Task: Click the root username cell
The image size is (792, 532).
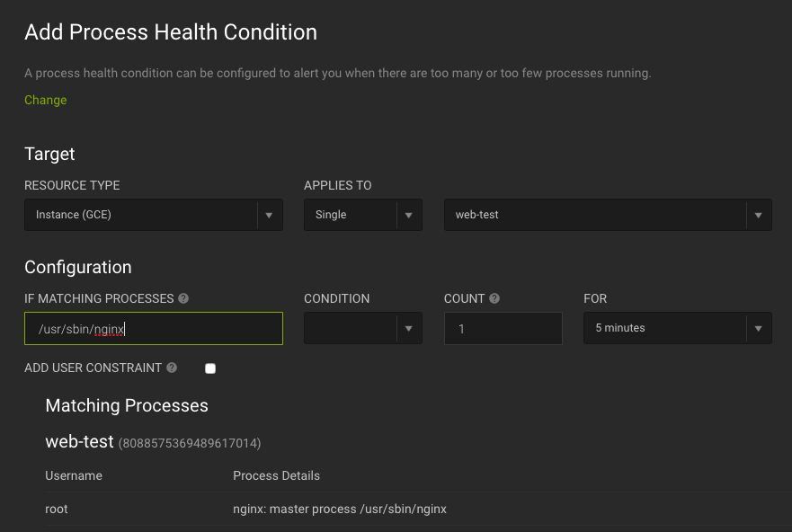Action: 57,509
